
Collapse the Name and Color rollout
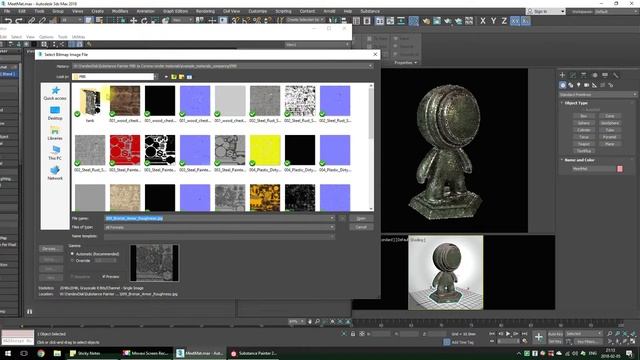click(x=579, y=160)
